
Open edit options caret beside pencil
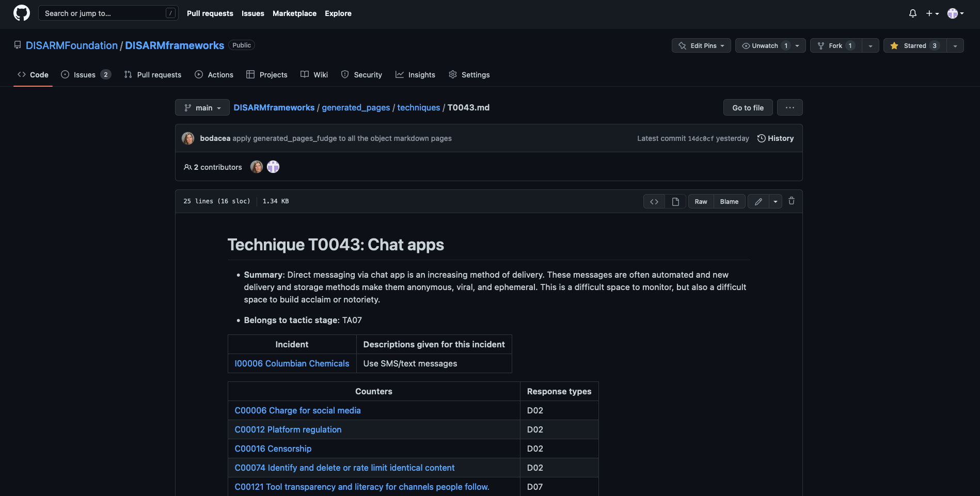(x=776, y=201)
